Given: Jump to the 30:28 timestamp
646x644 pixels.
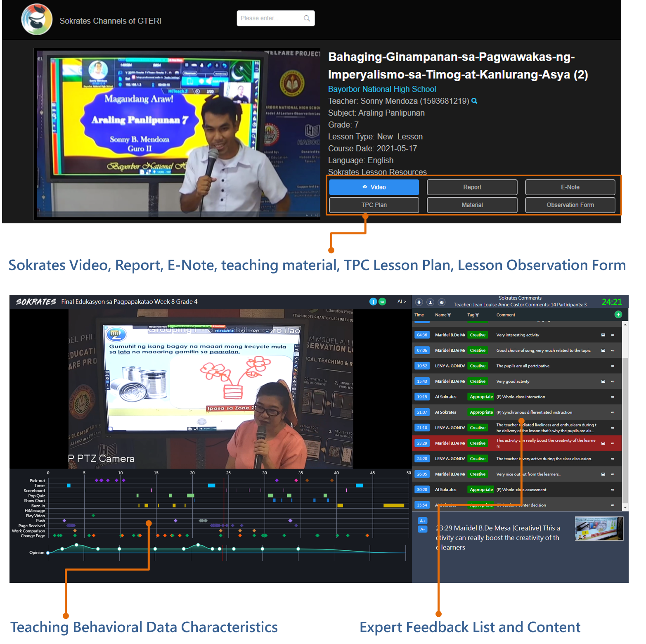Looking at the screenshot, I should click(x=422, y=490).
